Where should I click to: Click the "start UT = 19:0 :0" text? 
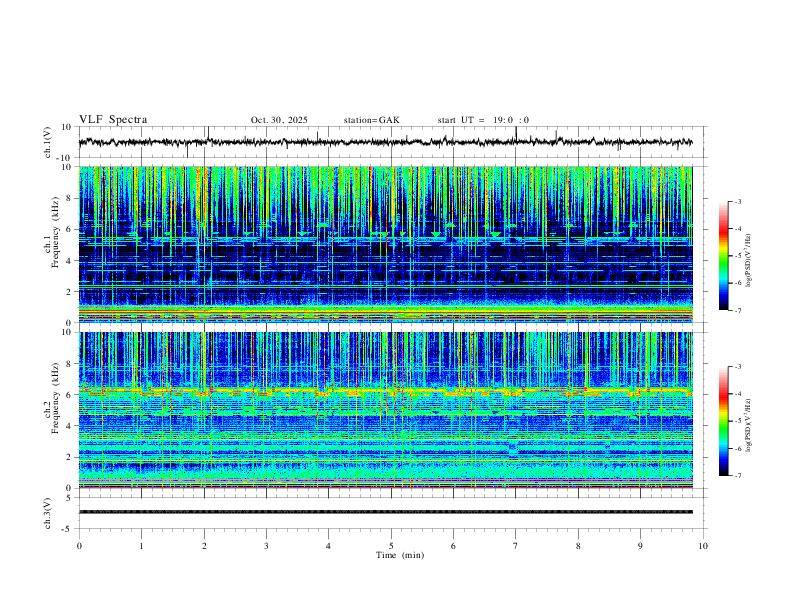click(483, 120)
